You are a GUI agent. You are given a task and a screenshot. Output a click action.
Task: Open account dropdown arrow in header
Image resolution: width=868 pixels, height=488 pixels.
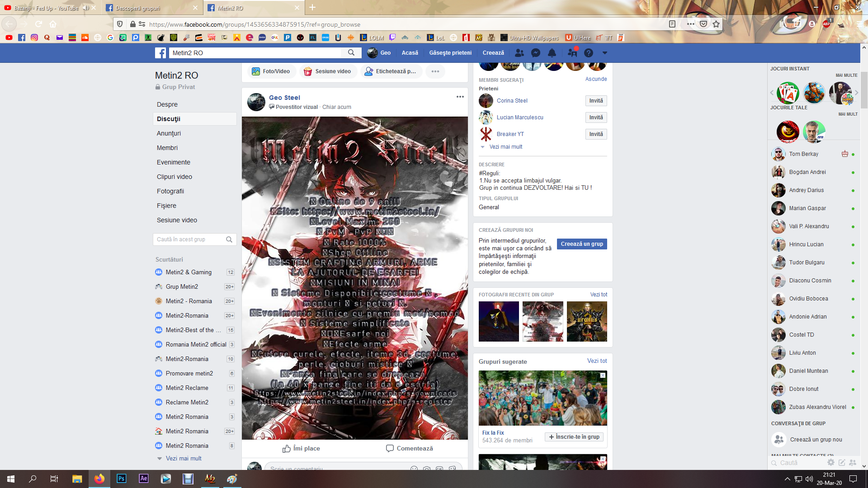[604, 53]
